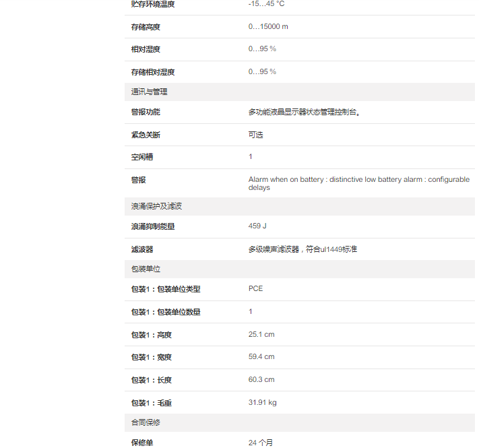
Task: Select the 多级噪声滤波器 filter description
Action: [x=302, y=249]
